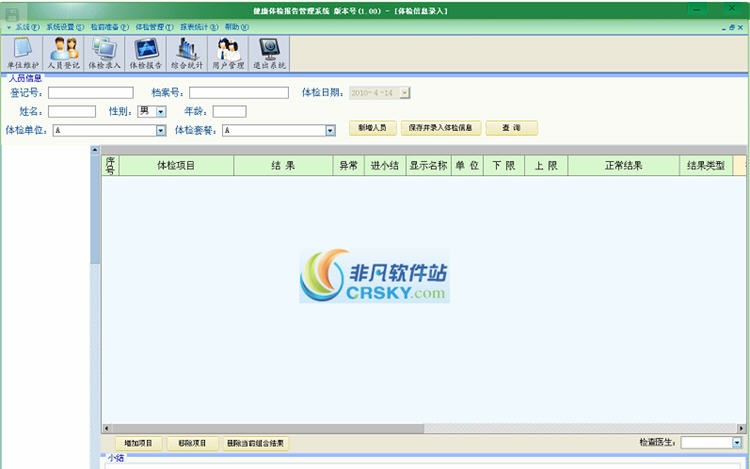Click the 单位 column header

click(467, 165)
